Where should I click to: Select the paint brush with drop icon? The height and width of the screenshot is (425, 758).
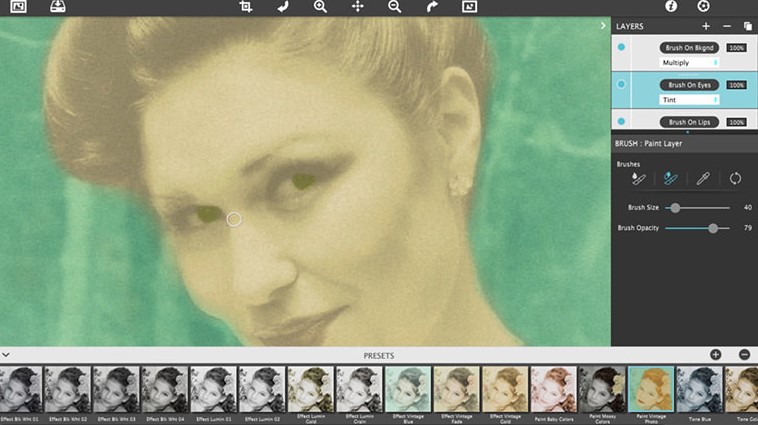pyautogui.click(x=639, y=178)
